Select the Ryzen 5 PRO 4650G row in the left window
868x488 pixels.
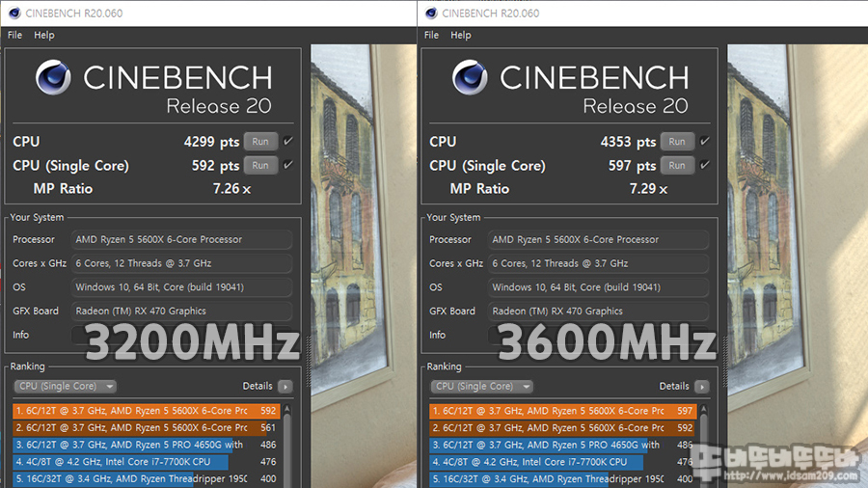coord(147,445)
